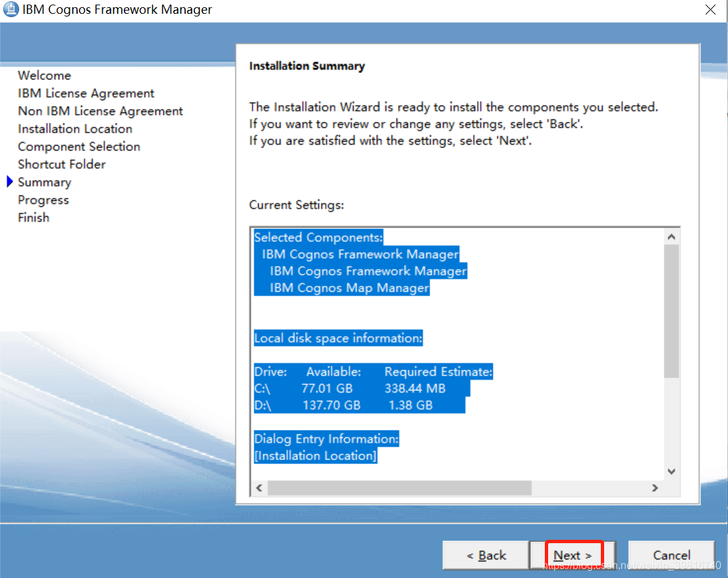Click the Next button
The width and height of the screenshot is (728, 578).
[573, 555]
